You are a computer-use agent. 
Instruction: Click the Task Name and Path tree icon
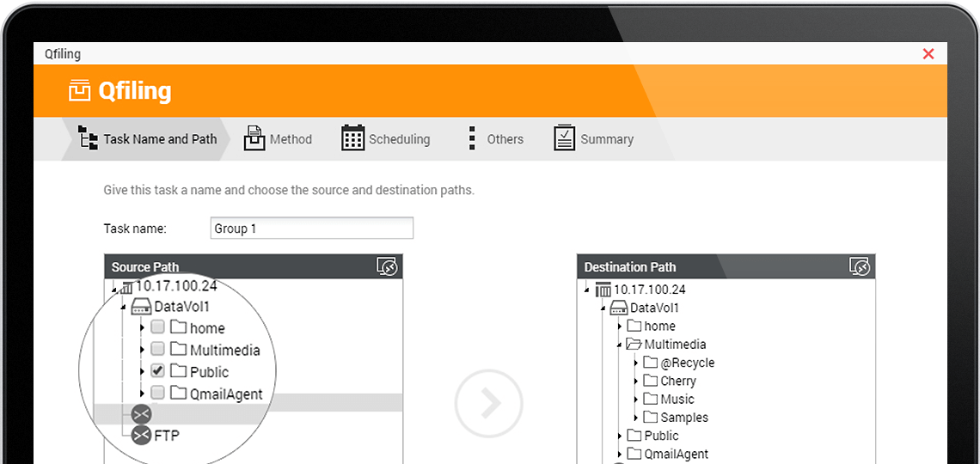pyautogui.click(x=89, y=137)
